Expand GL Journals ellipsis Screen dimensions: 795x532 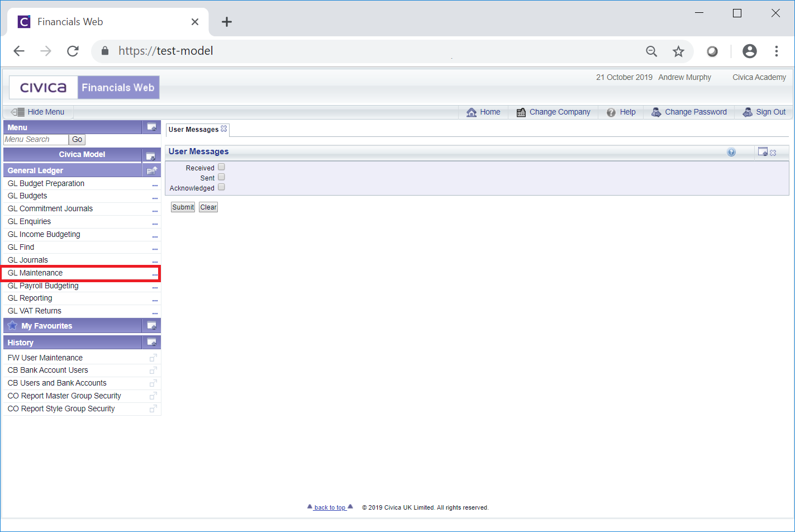pyautogui.click(x=155, y=262)
